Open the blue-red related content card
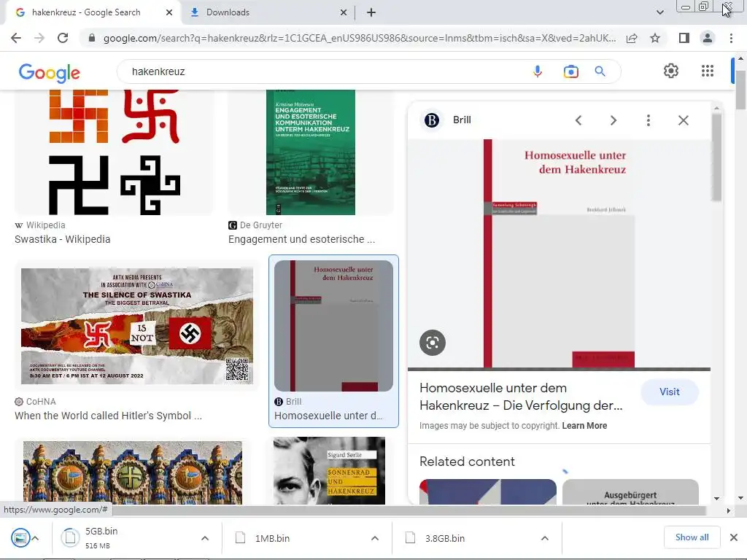 pos(488,492)
